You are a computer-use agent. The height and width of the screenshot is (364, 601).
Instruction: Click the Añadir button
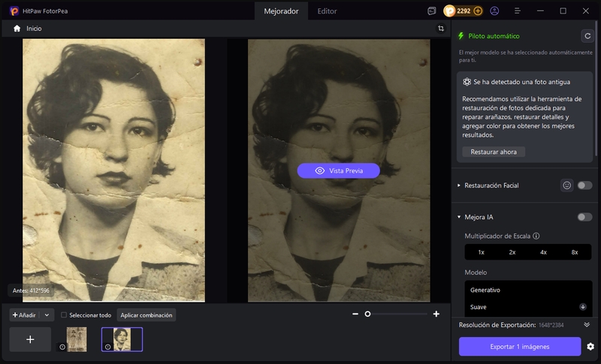pyautogui.click(x=25, y=315)
